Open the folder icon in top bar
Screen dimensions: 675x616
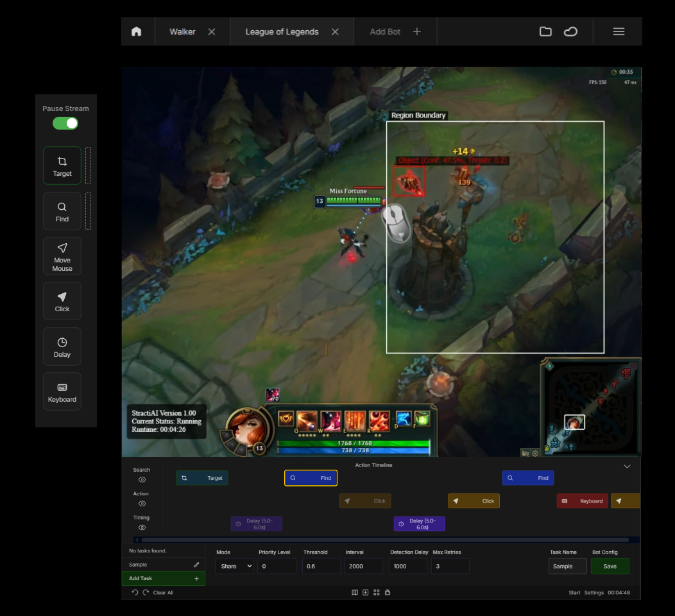(x=545, y=31)
